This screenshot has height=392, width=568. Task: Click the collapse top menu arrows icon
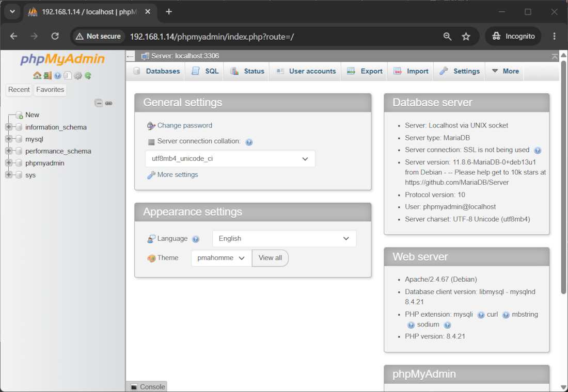point(555,56)
